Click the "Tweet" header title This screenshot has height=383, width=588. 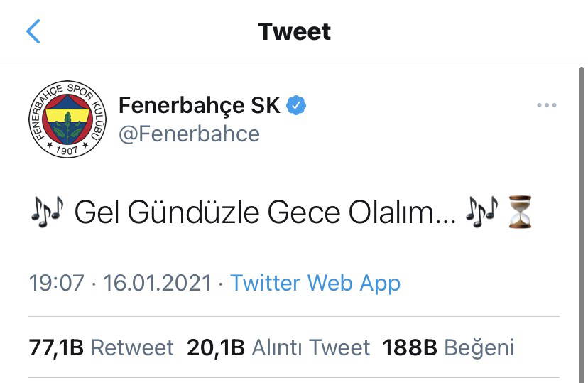pos(294,32)
